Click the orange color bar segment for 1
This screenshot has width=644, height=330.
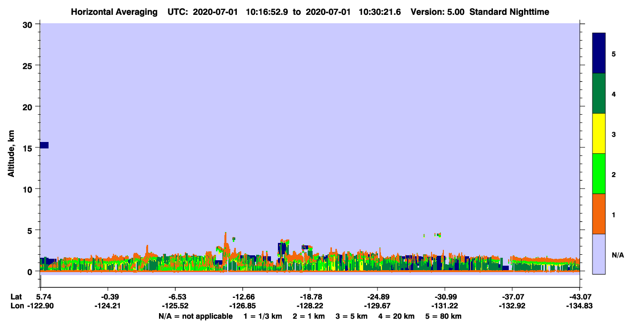[x=599, y=214]
